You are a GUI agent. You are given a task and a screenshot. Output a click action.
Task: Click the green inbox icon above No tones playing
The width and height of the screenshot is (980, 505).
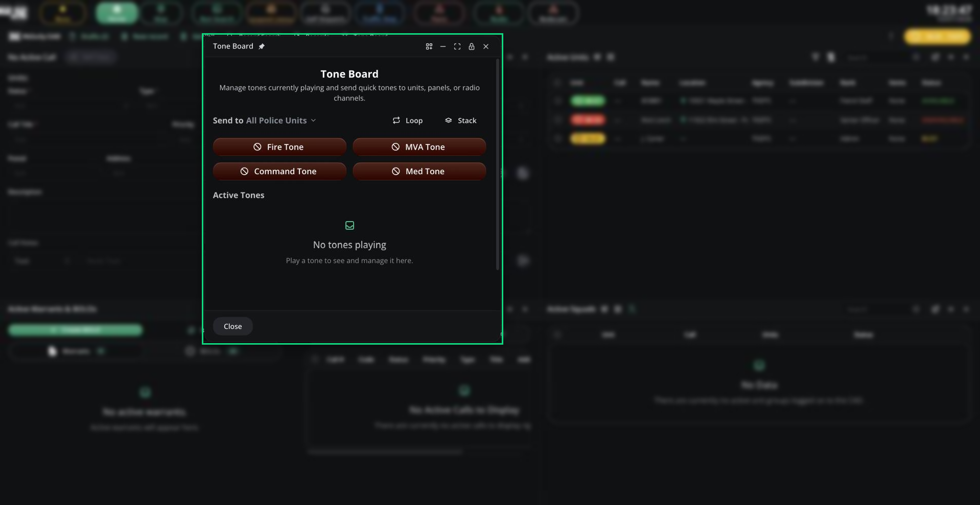click(349, 225)
